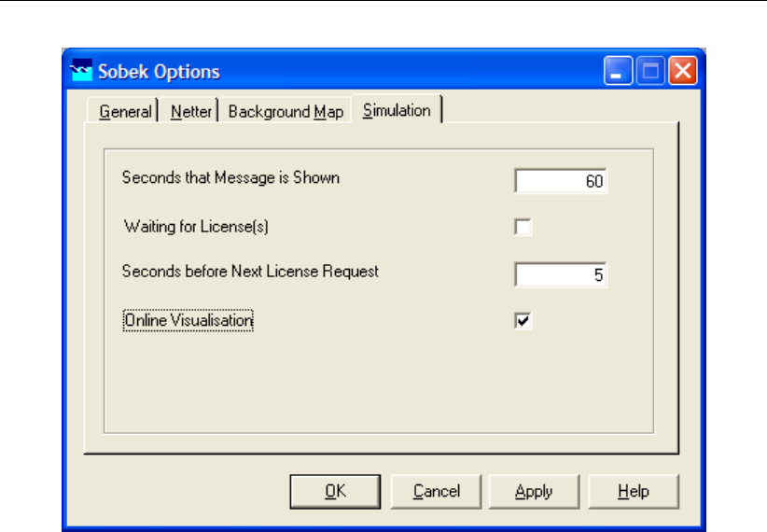Edit Seconds before Next License Request field

coord(561,274)
